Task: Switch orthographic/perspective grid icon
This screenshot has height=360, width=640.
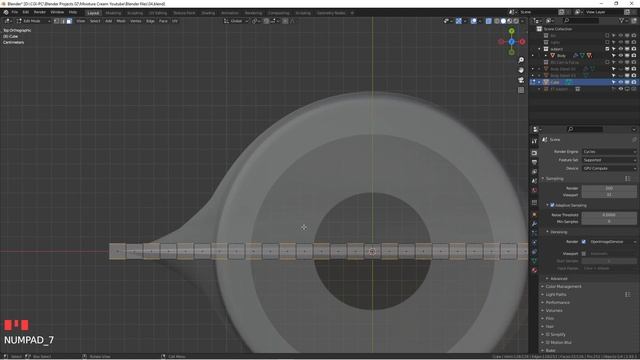Action: point(521,90)
